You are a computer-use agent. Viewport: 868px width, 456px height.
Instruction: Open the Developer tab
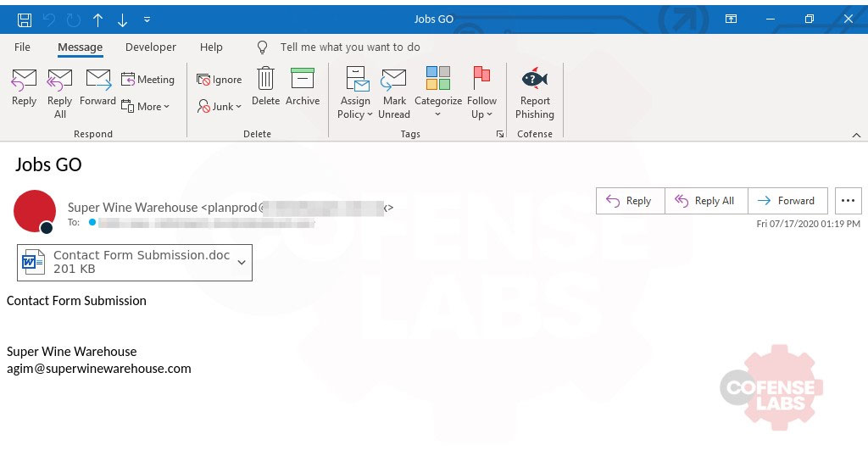tap(151, 47)
